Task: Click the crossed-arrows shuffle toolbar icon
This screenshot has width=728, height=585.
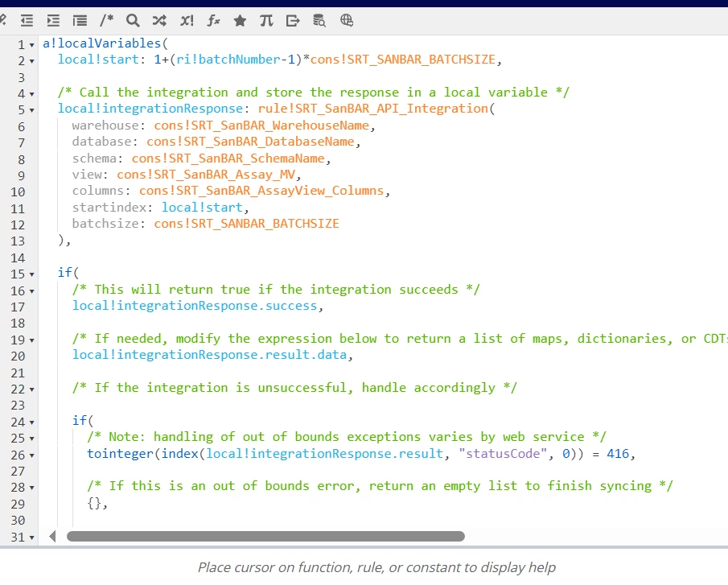Action: (159, 20)
